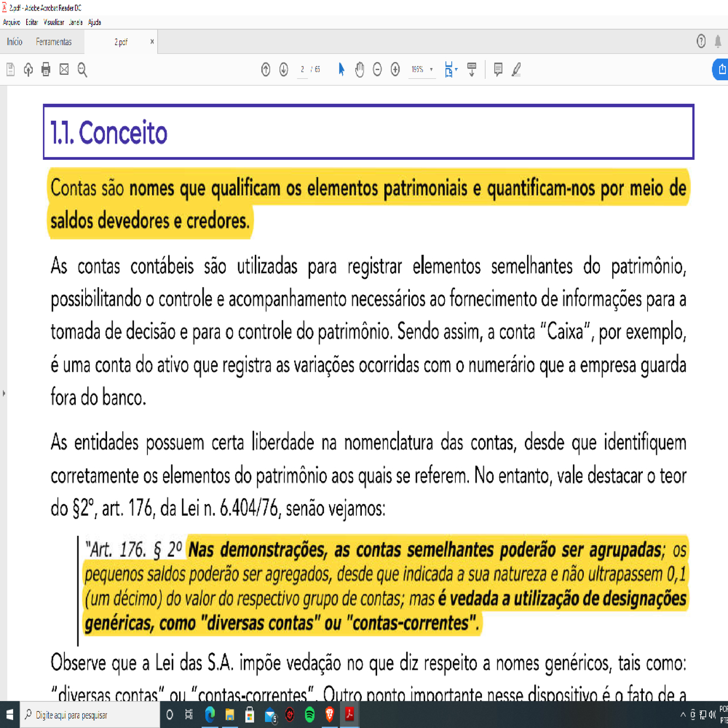Screen dimensions: 728x728
Task: Click the volume icon in system tray
Action: [712, 715]
